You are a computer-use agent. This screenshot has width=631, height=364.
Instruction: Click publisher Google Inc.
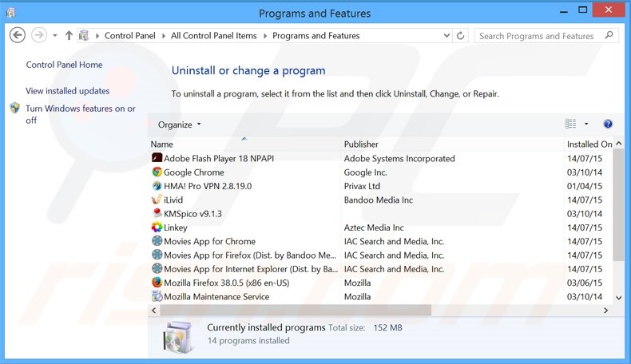pos(365,172)
